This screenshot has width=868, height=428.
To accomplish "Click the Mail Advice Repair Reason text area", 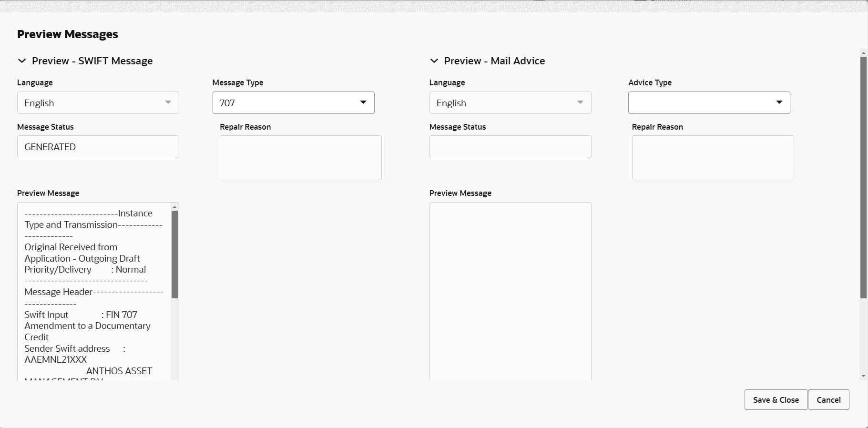I will (x=713, y=158).
